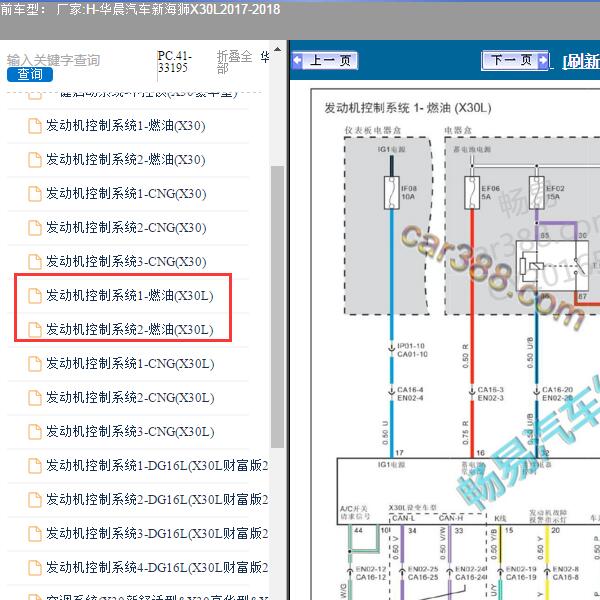Click the left panel vertical scrollbar thumb
Image resolution: width=600 pixels, height=600 pixels.
tap(277, 307)
